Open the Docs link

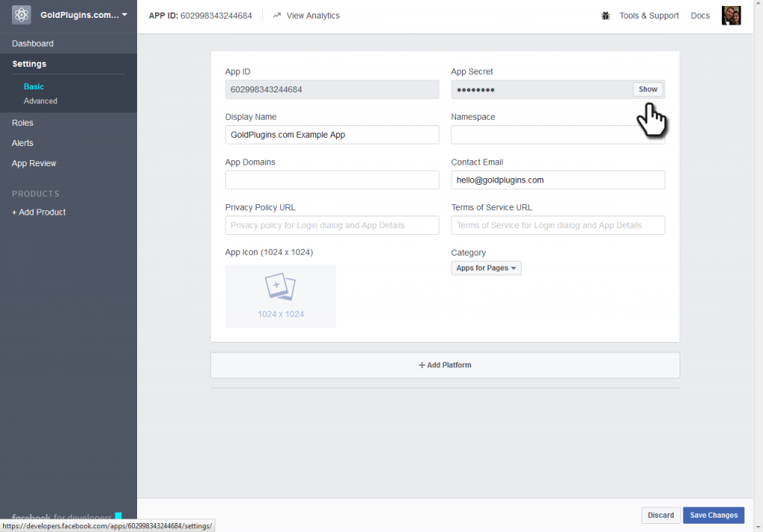(700, 16)
